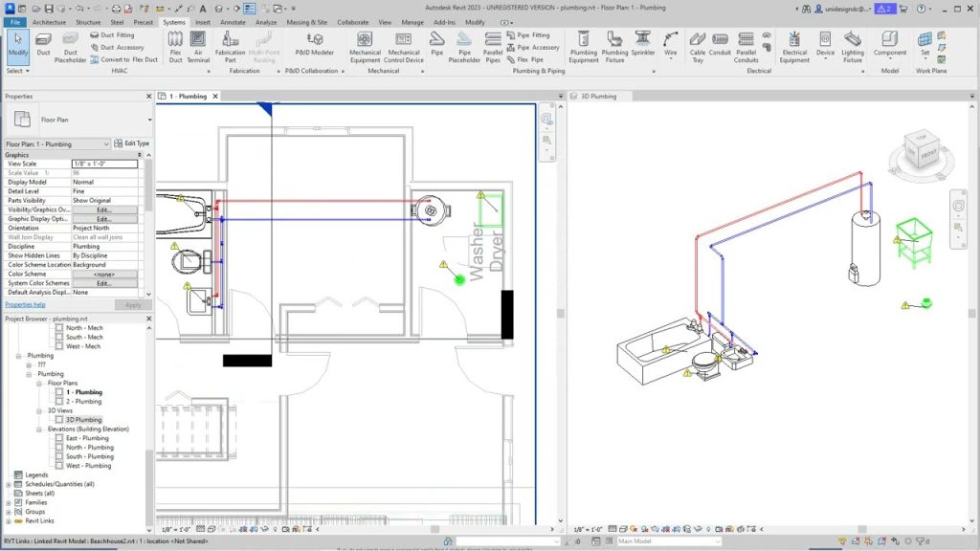Click the Edit Type button
This screenshot has height=551, width=980.
click(131, 143)
